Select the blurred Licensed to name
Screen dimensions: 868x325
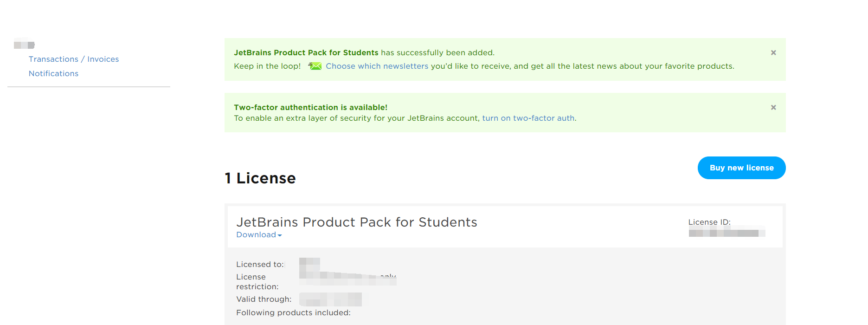click(x=309, y=264)
